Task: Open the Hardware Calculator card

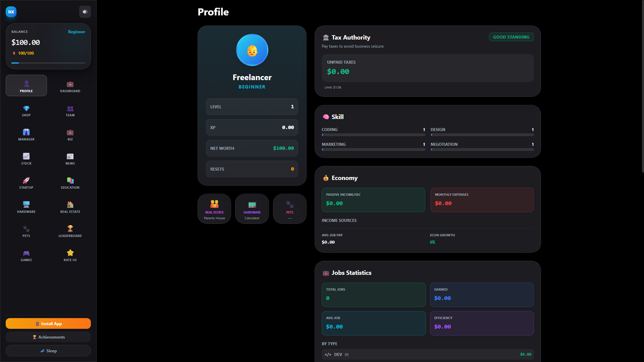Action: 252,208
